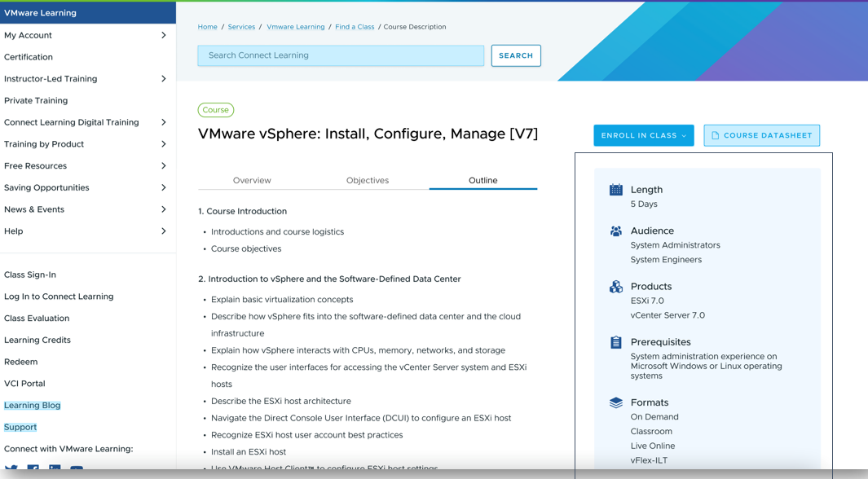Viewport: 868px width, 479px height.
Task: Click the Length calendar icon
Action: click(615, 190)
